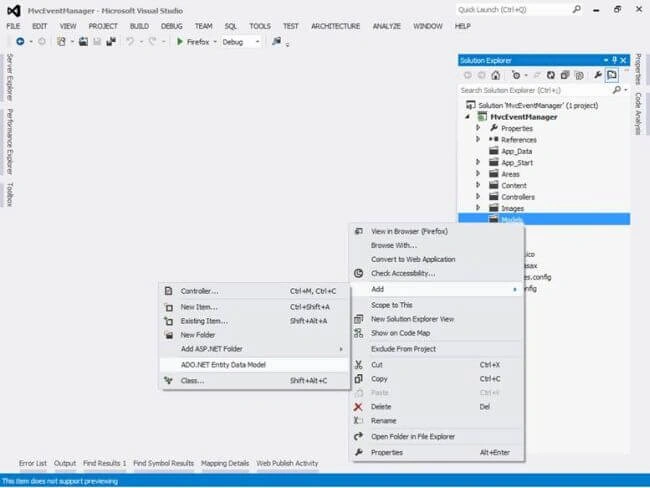Click the Show All Files icon in Solution Explorer
Viewport: 650px width, 488px height.
580,75
